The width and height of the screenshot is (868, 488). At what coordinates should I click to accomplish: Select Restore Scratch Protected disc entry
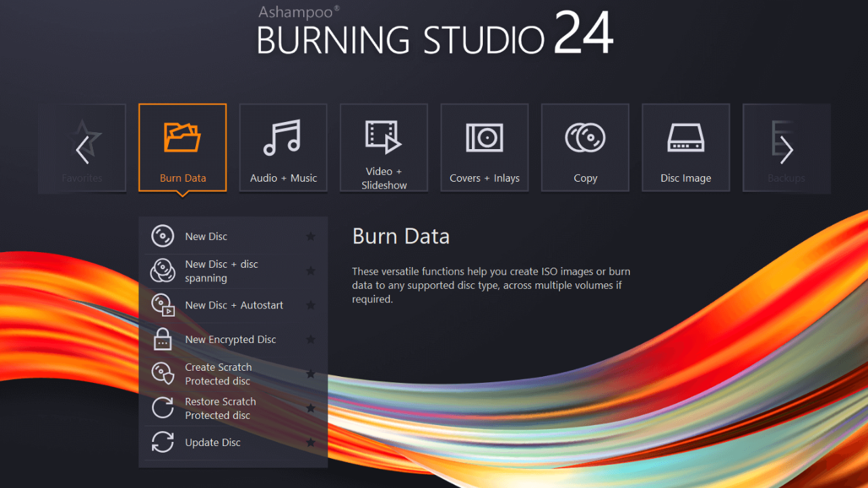pos(233,408)
